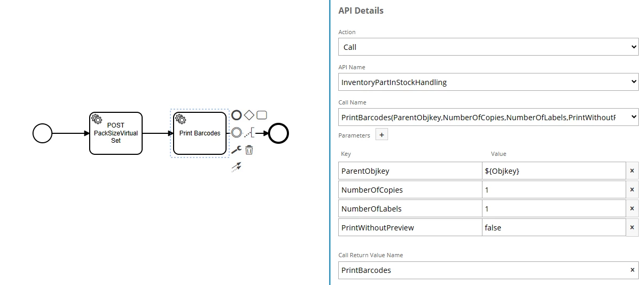Select the start event circle
The height and width of the screenshot is (285, 644).
click(x=42, y=133)
